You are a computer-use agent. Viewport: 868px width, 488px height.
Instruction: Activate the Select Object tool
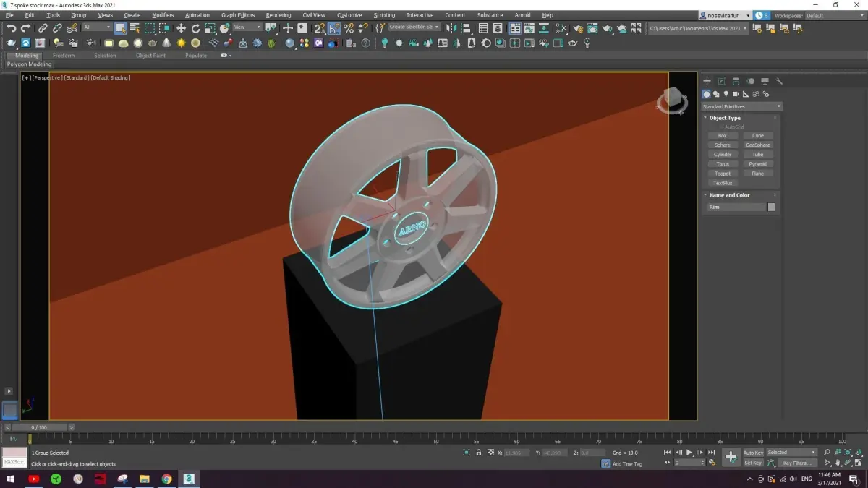tap(120, 27)
